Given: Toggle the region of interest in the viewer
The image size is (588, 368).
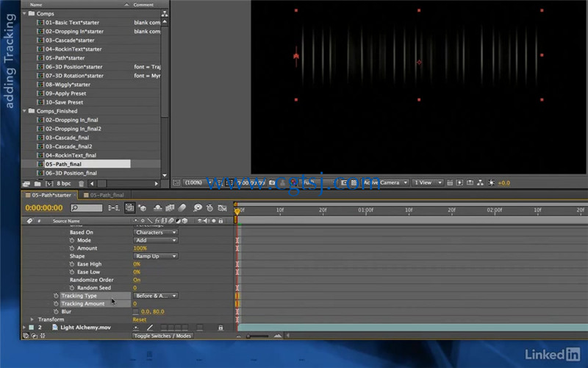Looking at the screenshot, I should tap(344, 183).
